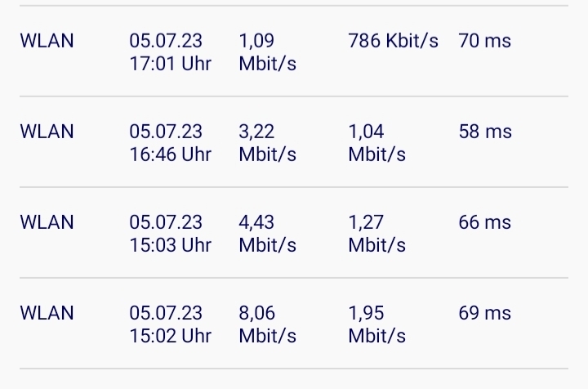This screenshot has width=588, height=389.
Task: Click the 786 Kbit/s upload value
Action: (393, 41)
